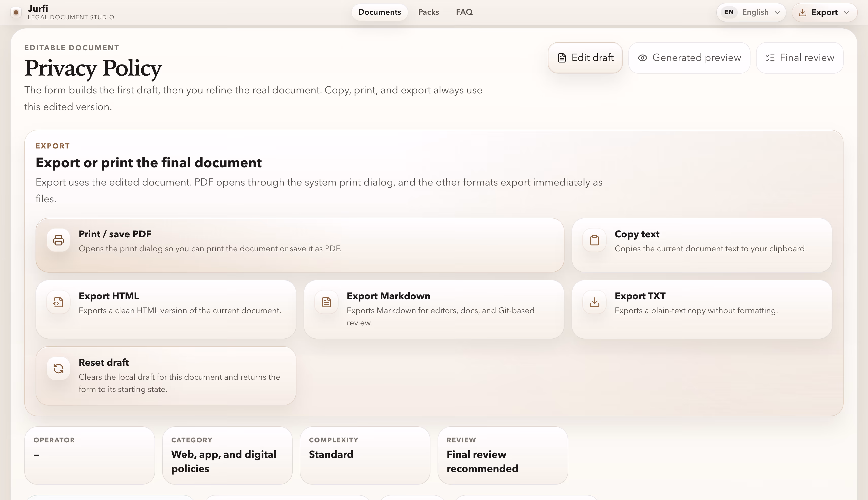
Task: Click the Export HTML code file icon
Action: point(58,302)
